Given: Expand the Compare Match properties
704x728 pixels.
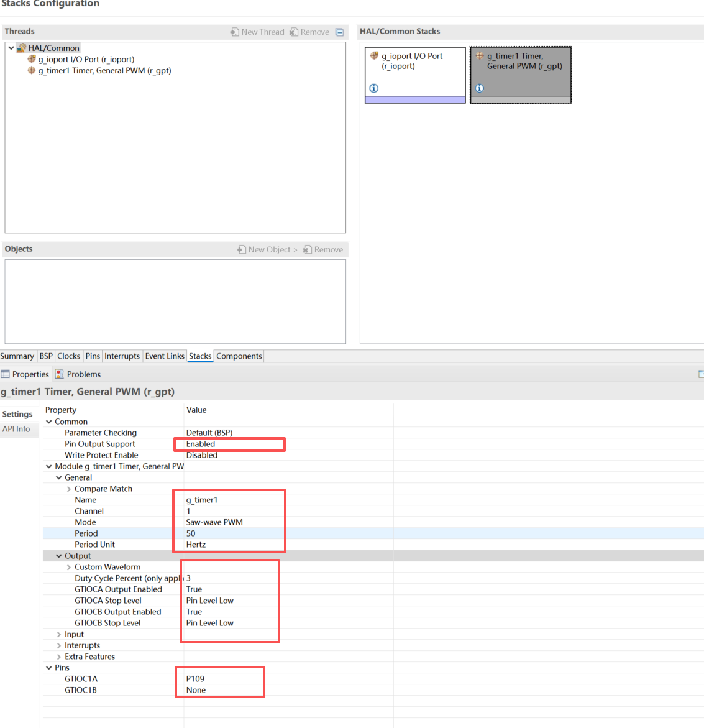Looking at the screenshot, I should [x=69, y=489].
